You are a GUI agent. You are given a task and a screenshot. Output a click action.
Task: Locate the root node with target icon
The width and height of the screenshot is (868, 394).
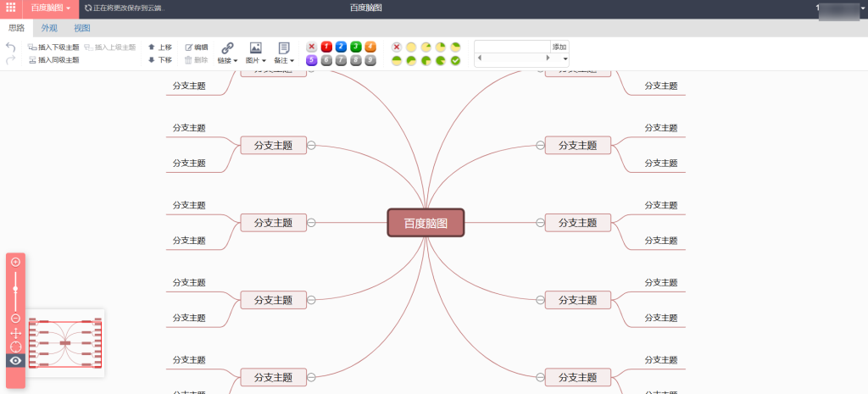15,347
